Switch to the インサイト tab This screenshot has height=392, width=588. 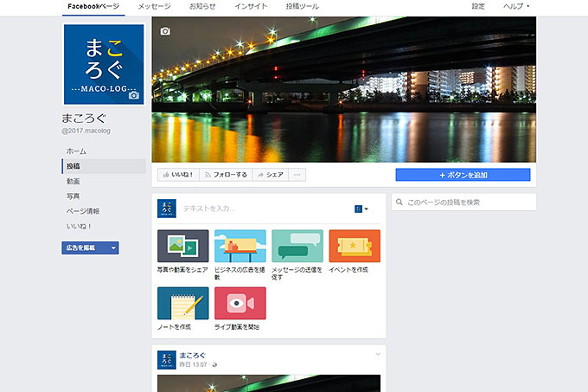tap(251, 6)
